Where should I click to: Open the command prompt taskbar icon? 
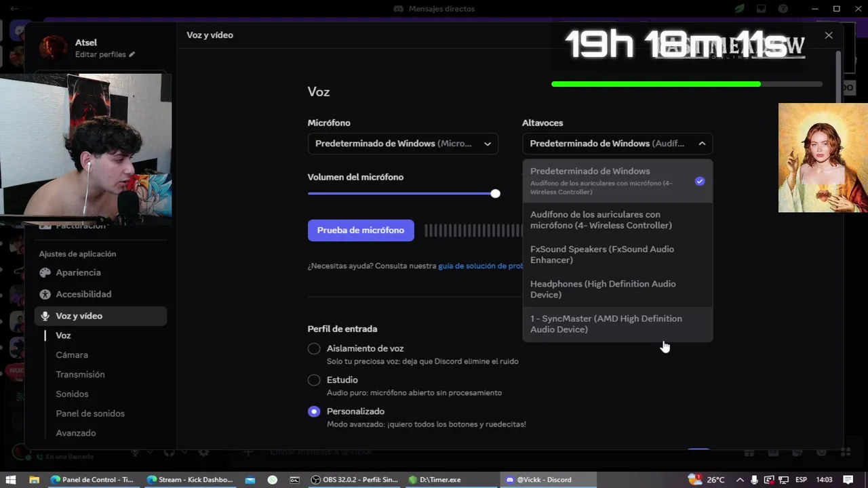point(294,480)
